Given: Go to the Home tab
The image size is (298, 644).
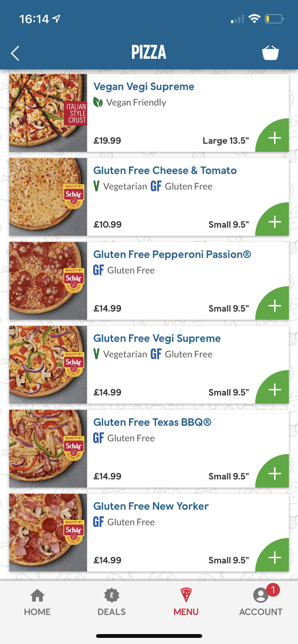Looking at the screenshot, I should pyautogui.click(x=37, y=602).
